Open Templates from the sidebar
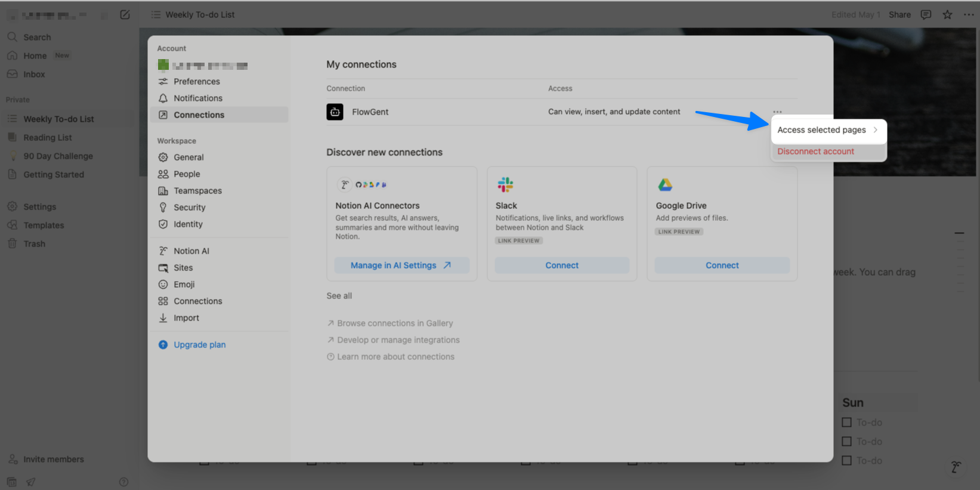Screen dimensions: 980x490 (44, 225)
